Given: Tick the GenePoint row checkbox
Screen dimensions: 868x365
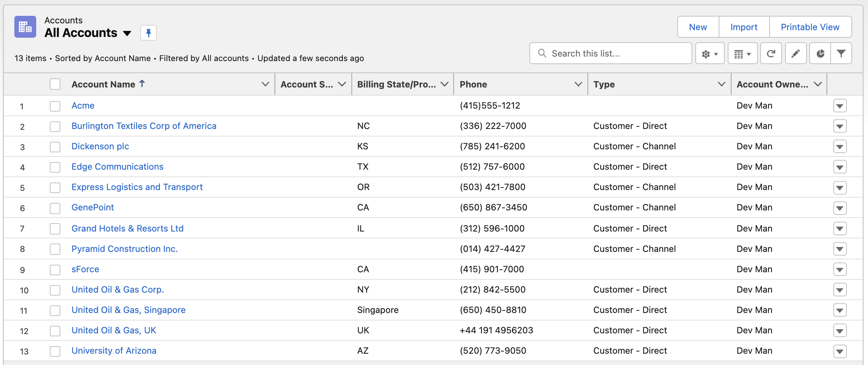Looking at the screenshot, I should click(55, 208).
